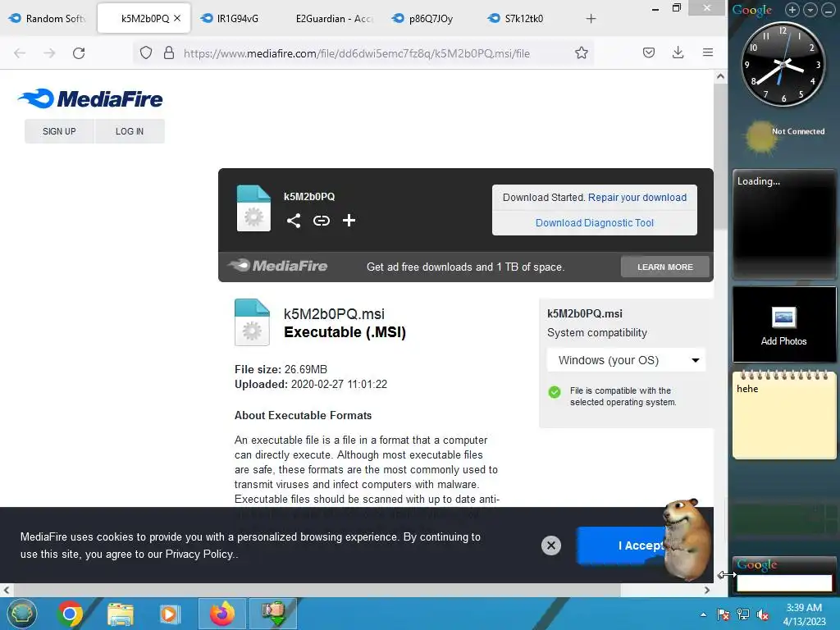Click the LOG IN button
Screen dimensions: 840x630
(130, 131)
